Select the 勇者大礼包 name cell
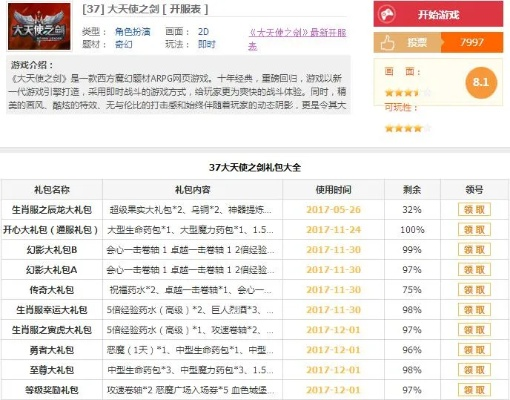This screenshot has height=400, width=510. coord(52,350)
